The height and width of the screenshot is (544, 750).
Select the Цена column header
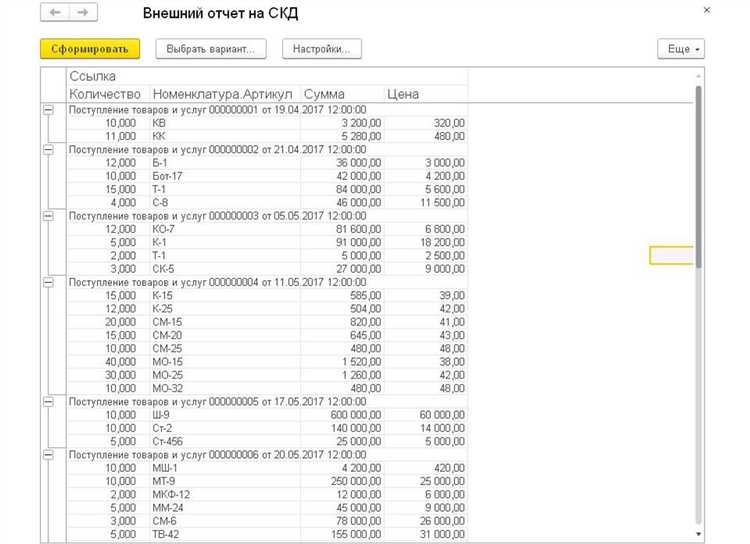pyautogui.click(x=426, y=94)
